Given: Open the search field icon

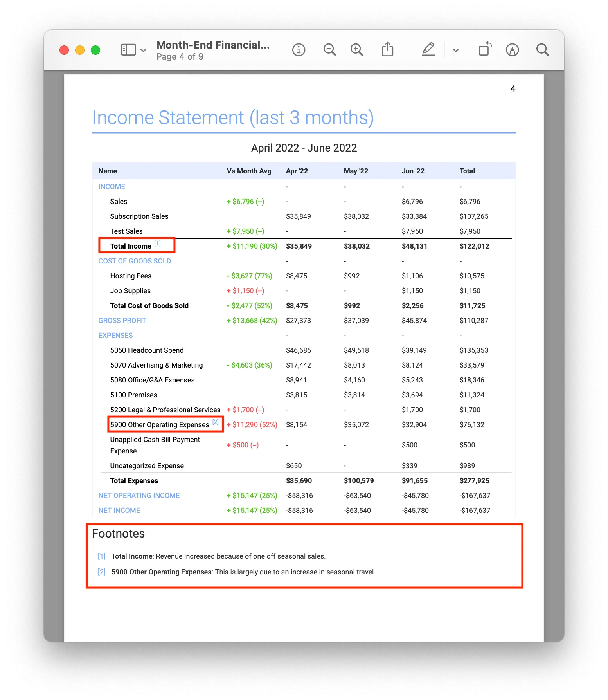Looking at the screenshot, I should (542, 50).
